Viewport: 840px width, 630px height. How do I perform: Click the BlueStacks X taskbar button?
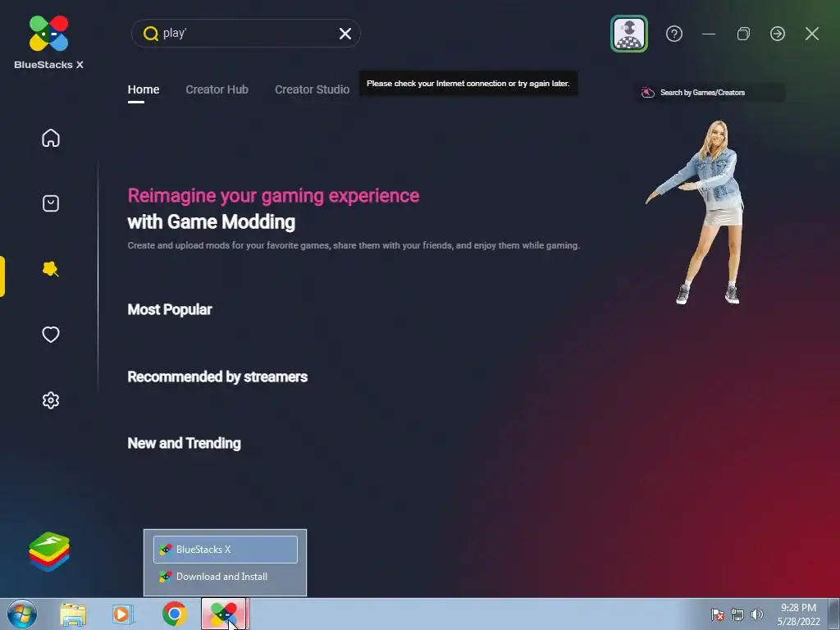(x=224, y=614)
